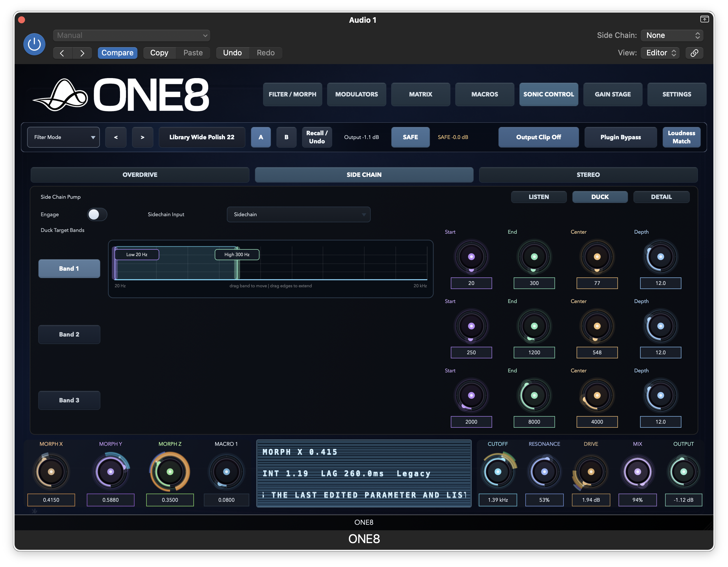Click Band 1 Start knob

(471, 257)
